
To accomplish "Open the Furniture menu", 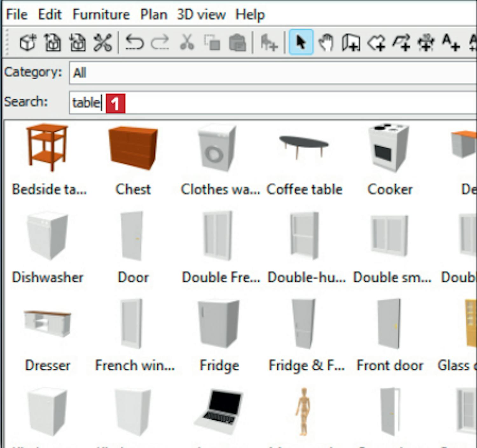I will point(101,15).
